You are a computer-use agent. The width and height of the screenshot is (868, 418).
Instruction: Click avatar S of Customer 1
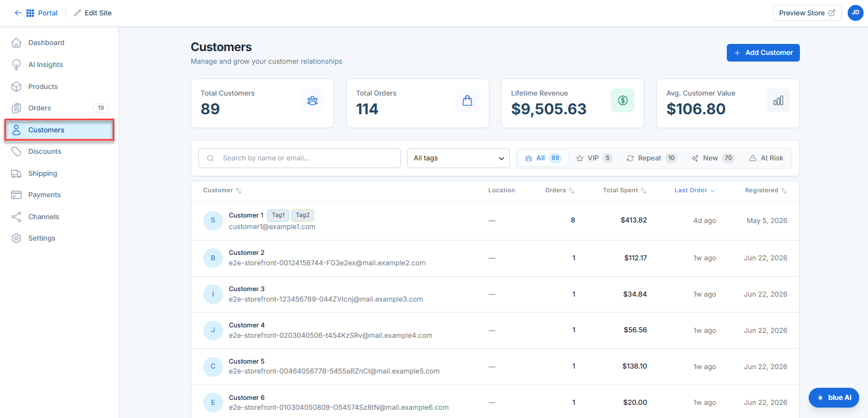coord(213,220)
